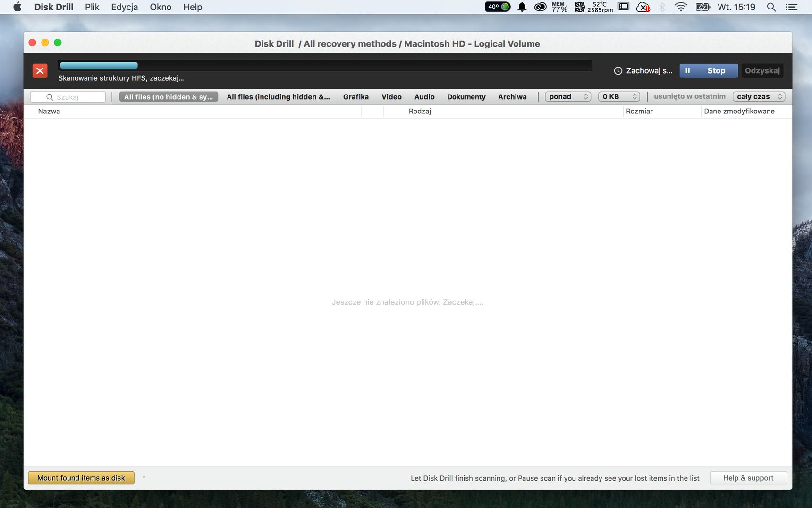
Task: Click into the Szukaj search field
Action: pos(68,97)
